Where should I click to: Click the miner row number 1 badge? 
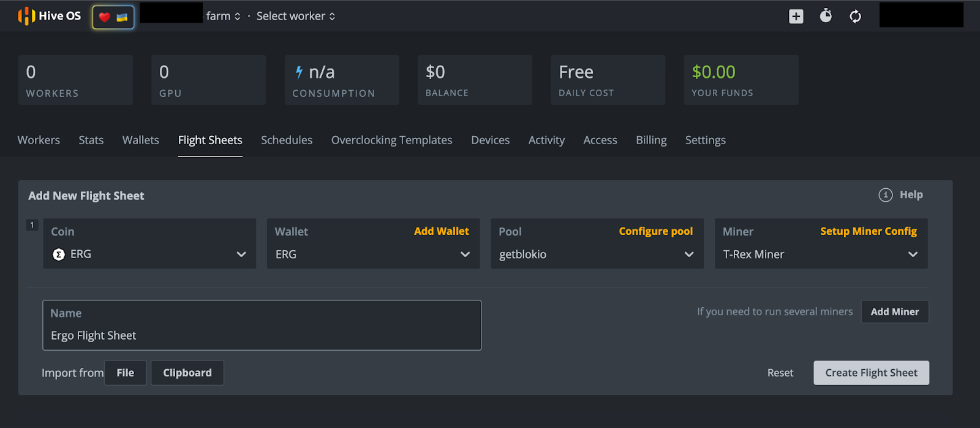coord(32,225)
